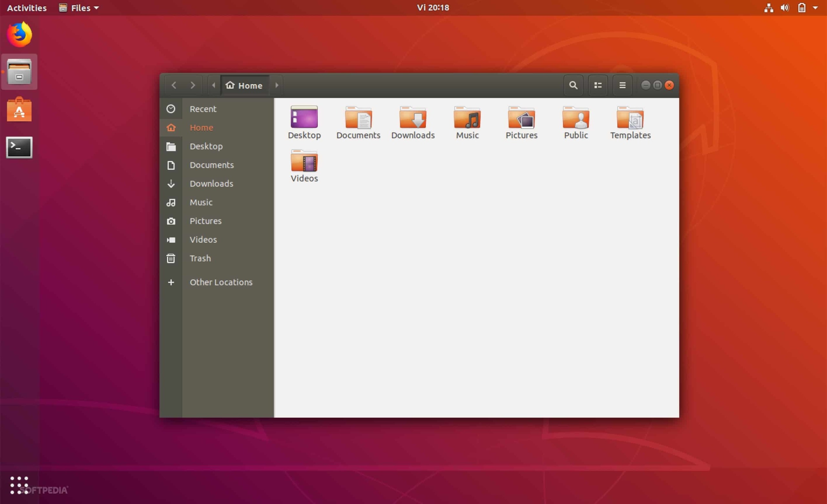Select Recent from sidebar
This screenshot has width=827, height=504.
(203, 109)
